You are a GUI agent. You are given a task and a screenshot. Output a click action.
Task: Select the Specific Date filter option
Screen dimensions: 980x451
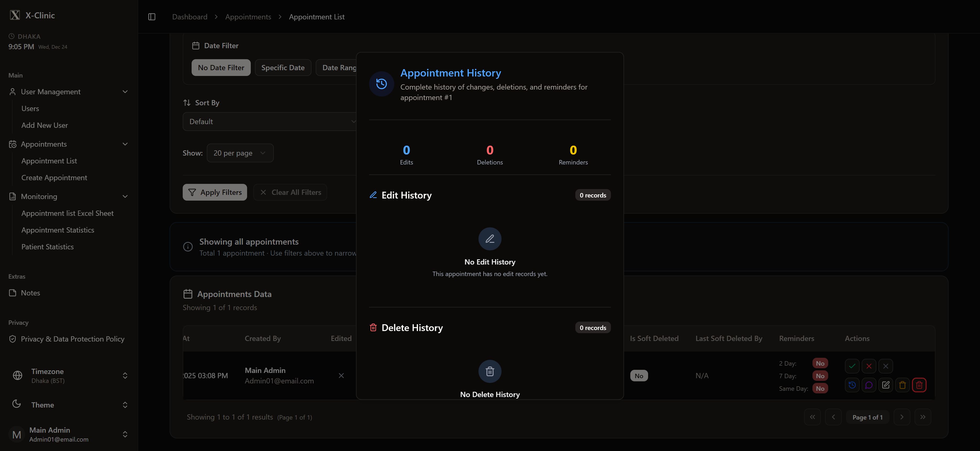tap(283, 68)
